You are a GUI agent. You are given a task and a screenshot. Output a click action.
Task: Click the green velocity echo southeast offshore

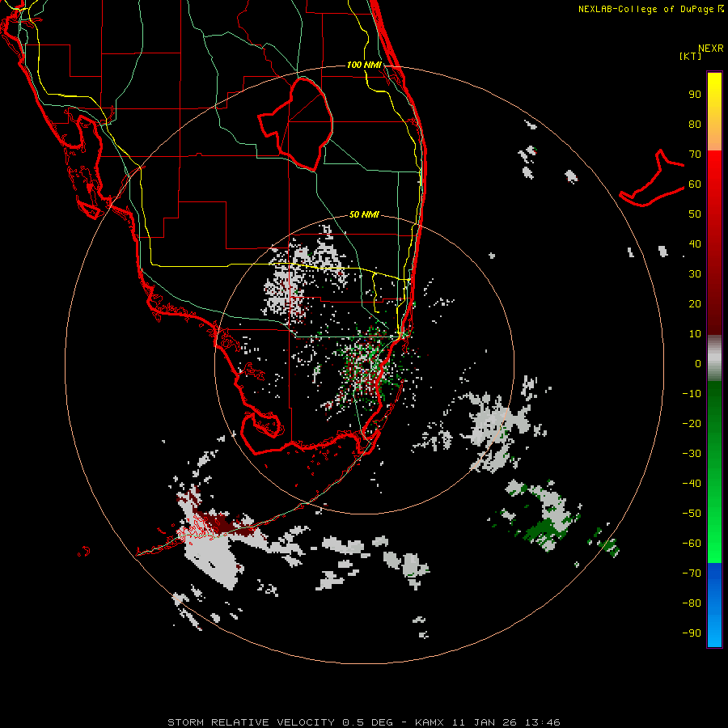(x=544, y=528)
